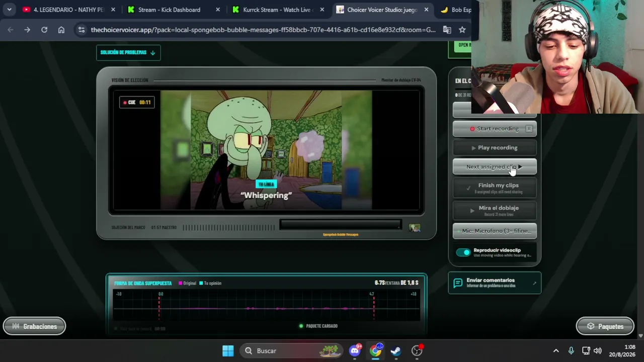Switch to the Bob Esp browser tab
This screenshot has height=362, width=644.
(x=455, y=10)
